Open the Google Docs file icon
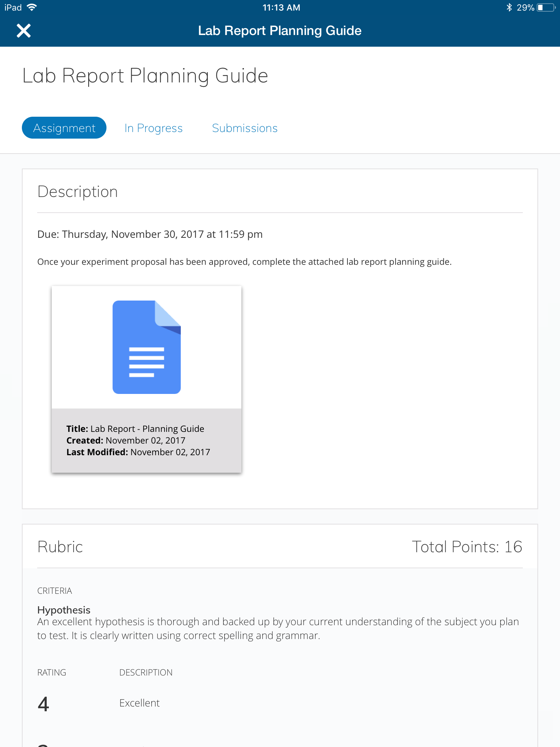Viewport: 560px width, 747px height. point(147,347)
